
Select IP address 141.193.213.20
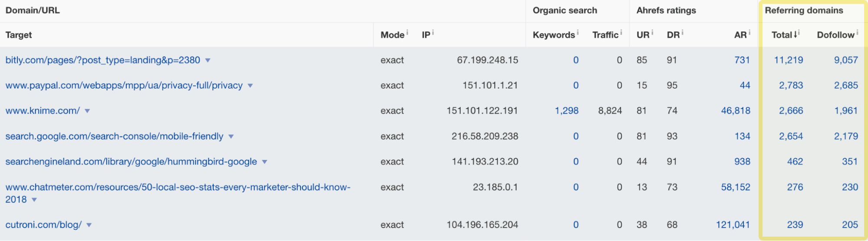(x=485, y=162)
